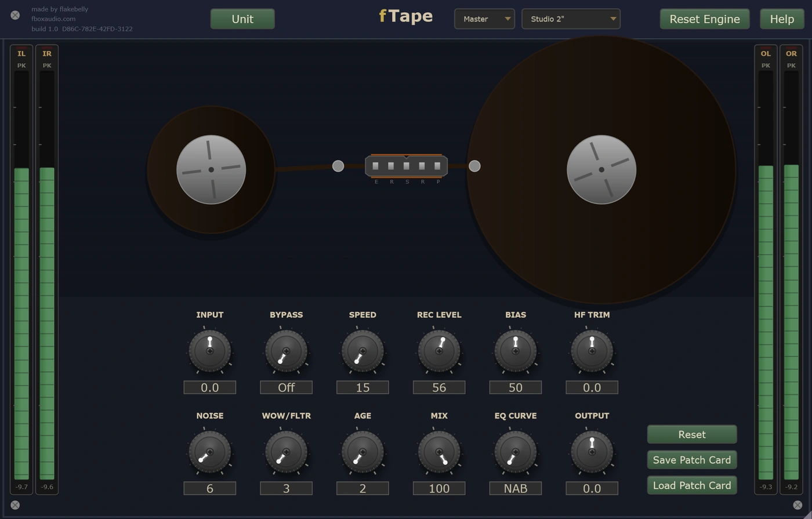The height and width of the screenshot is (519, 812).
Task: Click the -9.7 peak readout under the IL meter
Action: click(21, 487)
